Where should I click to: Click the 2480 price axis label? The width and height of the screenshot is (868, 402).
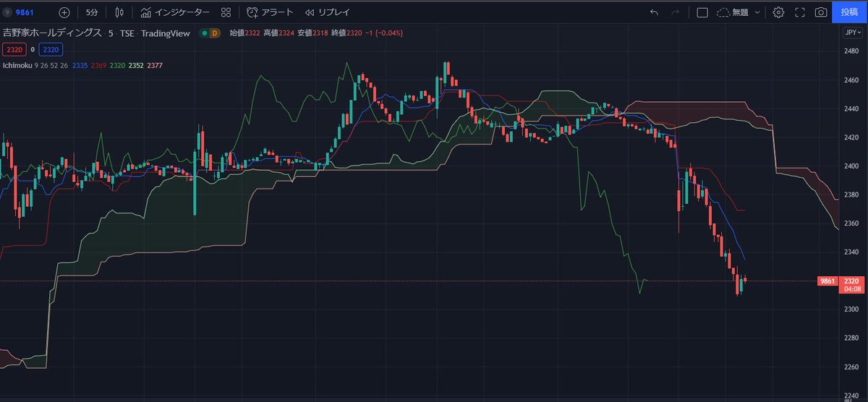click(851, 51)
